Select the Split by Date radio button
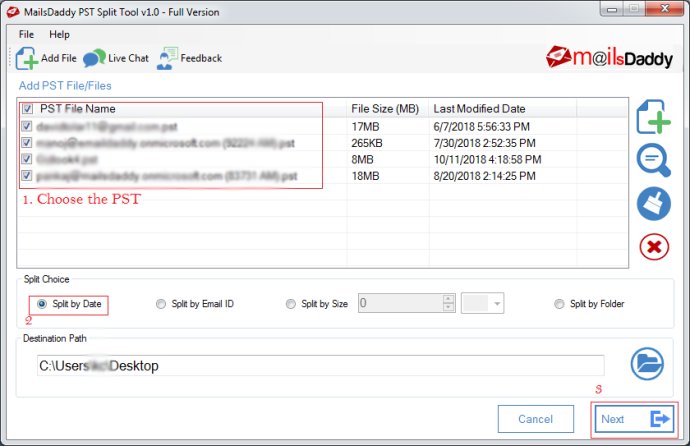690x446 pixels. click(x=42, y=304)
